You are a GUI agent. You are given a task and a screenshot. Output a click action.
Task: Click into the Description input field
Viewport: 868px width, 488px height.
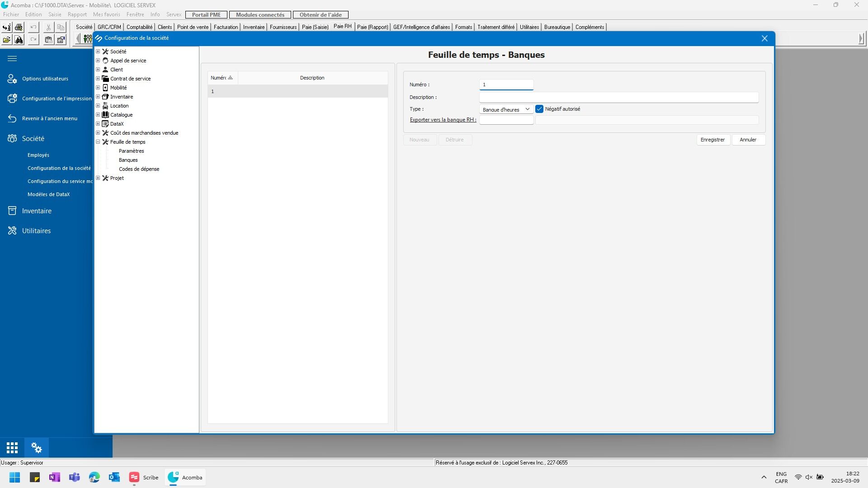coord(618,97)
